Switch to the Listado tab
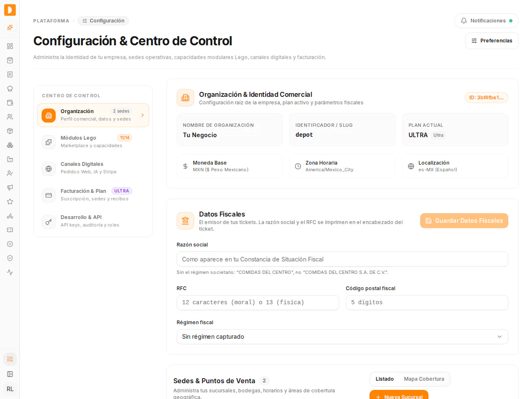Screen dimensions: 532x399 [x=384, y=379]
